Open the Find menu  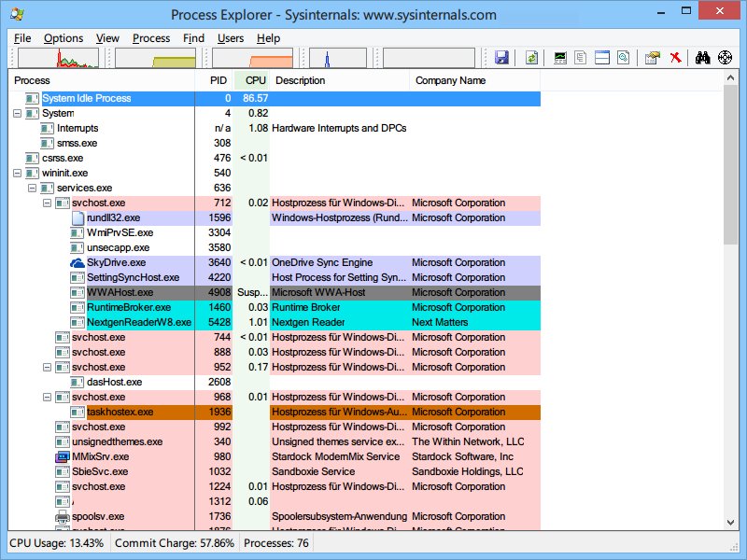[193, 38]
